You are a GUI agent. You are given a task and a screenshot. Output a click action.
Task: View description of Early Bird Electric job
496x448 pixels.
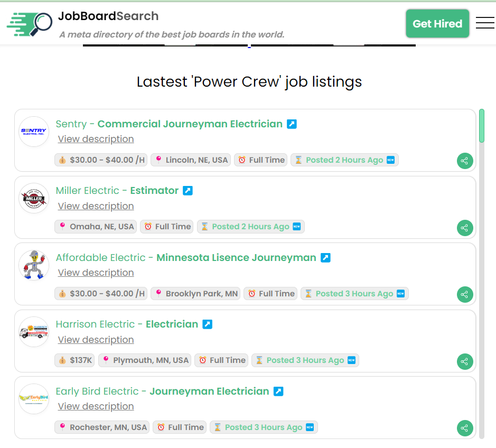96,406
